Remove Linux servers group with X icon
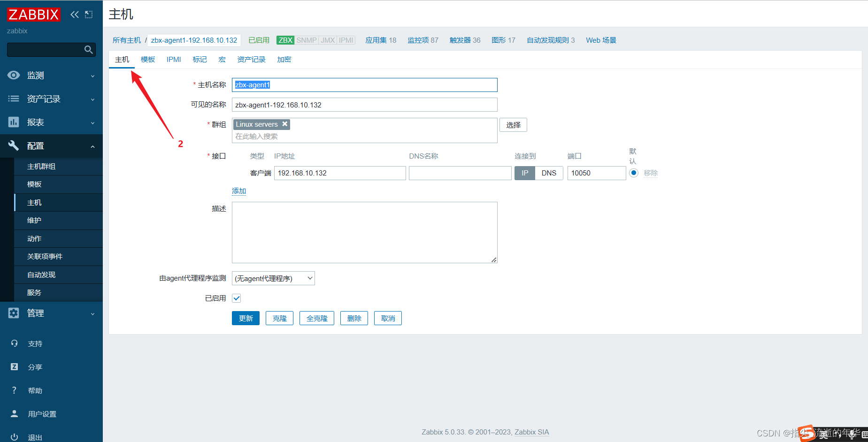868x442 pixels. click(284, 124)
